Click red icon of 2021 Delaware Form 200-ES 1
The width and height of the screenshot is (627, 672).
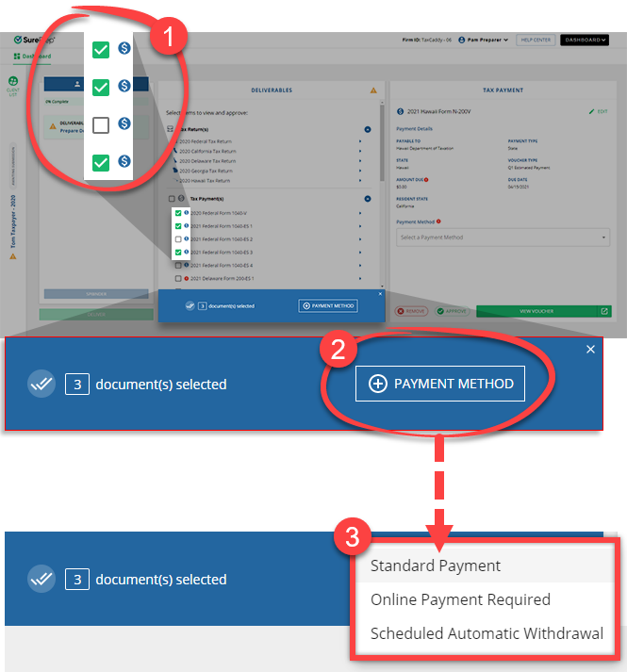pyautogui.click(x=186, y=278)
